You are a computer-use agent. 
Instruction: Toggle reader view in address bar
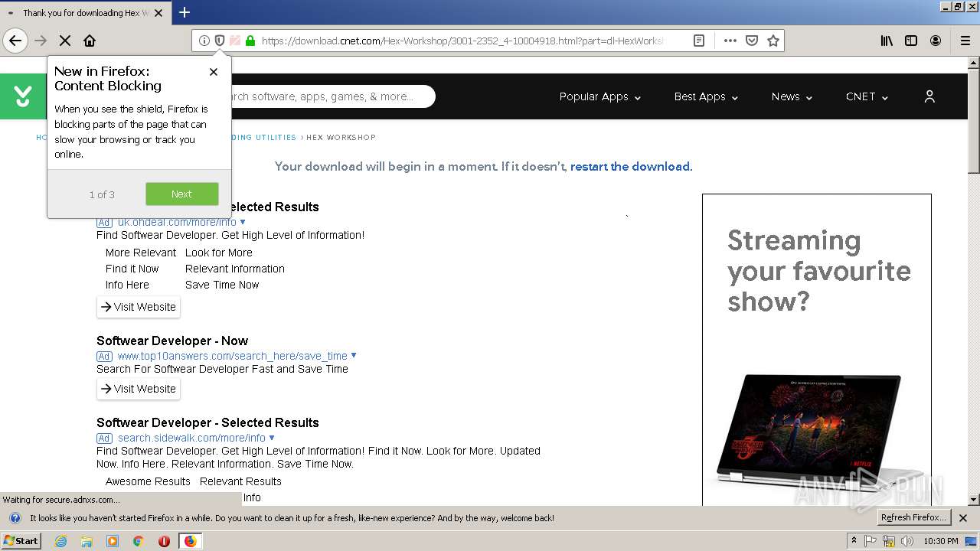pos(699,41)
